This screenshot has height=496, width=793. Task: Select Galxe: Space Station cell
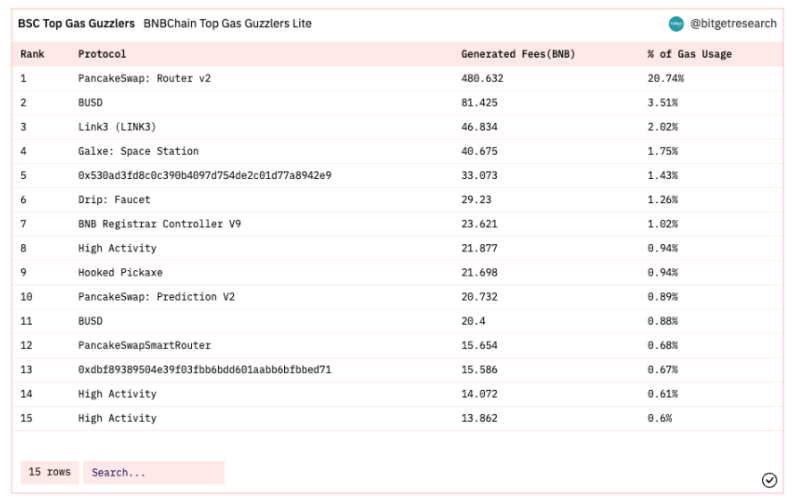(138, 151)
